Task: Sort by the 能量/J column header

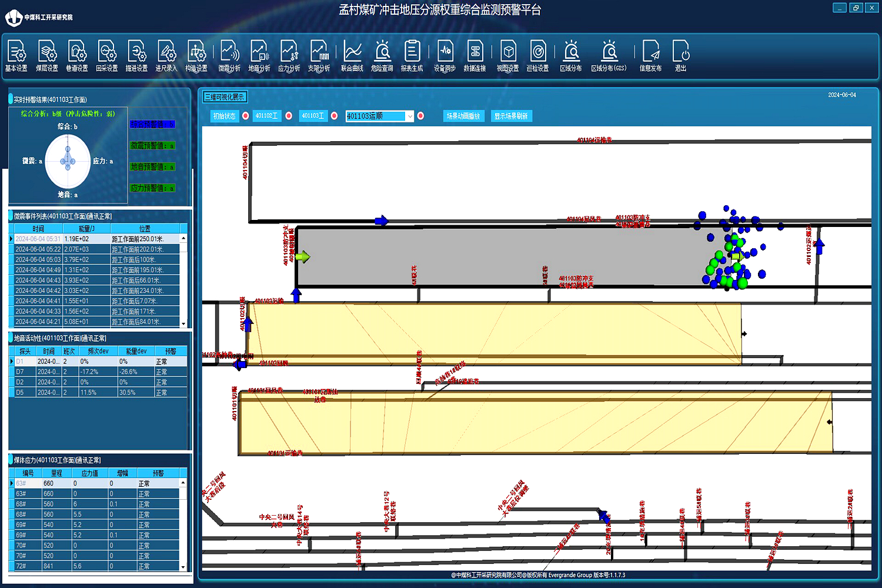Action: coord(86,229)
